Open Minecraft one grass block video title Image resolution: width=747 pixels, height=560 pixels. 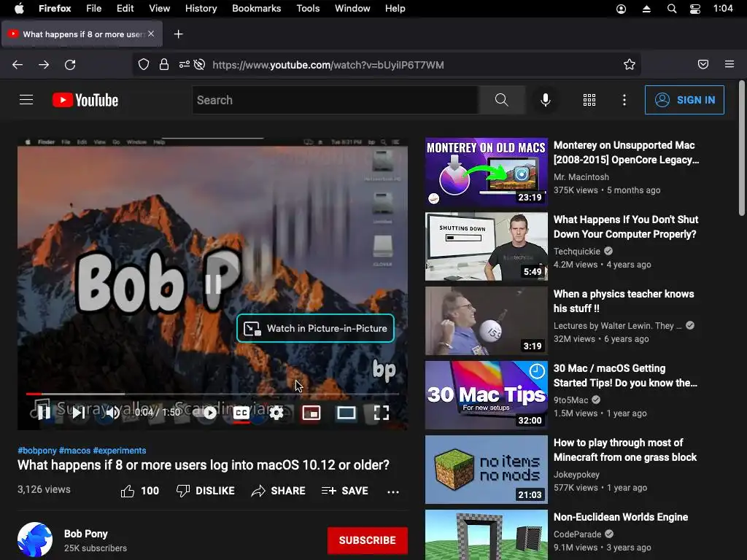click(625, 450)
